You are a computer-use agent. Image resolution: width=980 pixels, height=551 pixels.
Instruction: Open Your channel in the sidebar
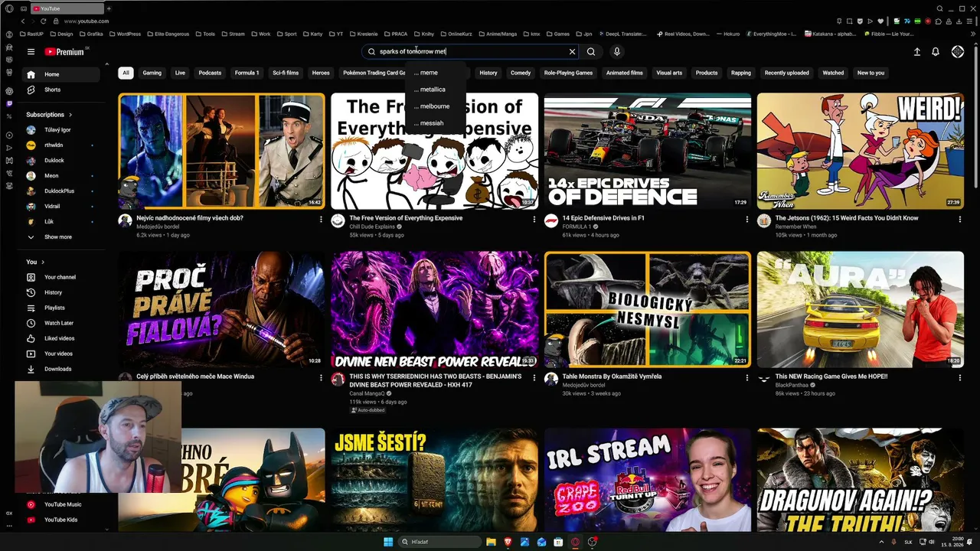[61, 277]
